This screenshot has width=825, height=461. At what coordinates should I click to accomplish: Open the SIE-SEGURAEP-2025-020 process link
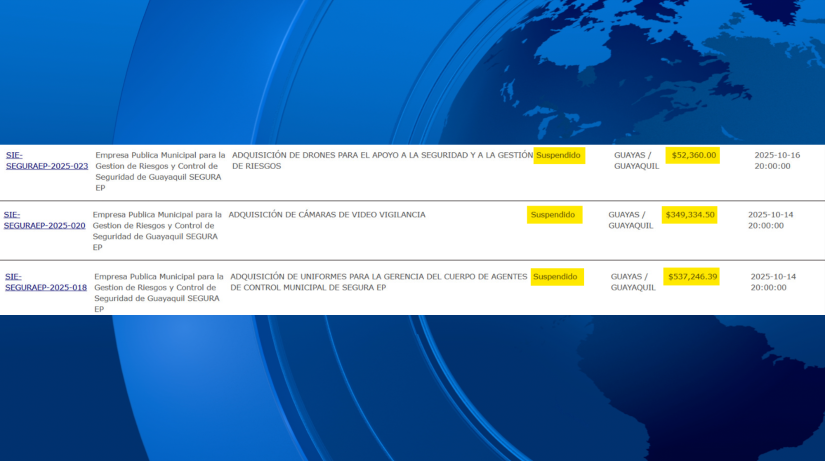click(x=44, y=220)
